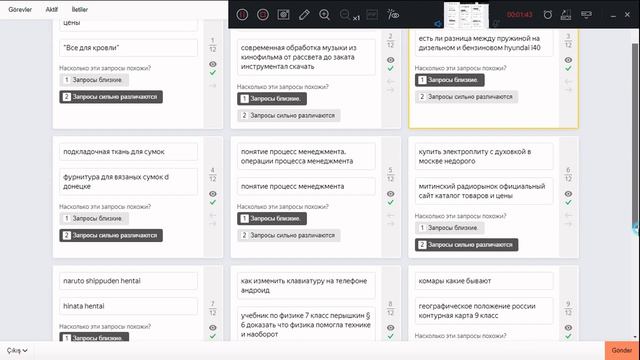Click the green checkmark on task 8

(x=391, y=336)
